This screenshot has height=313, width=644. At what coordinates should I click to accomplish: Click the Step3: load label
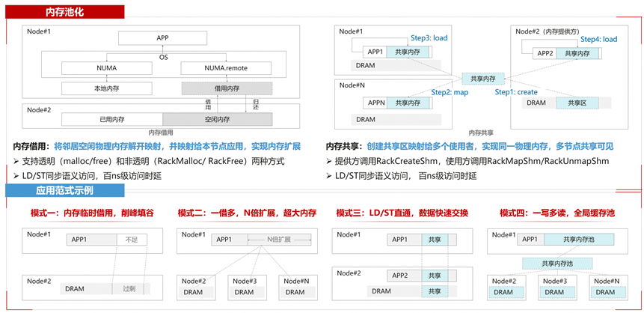(429, 38)
